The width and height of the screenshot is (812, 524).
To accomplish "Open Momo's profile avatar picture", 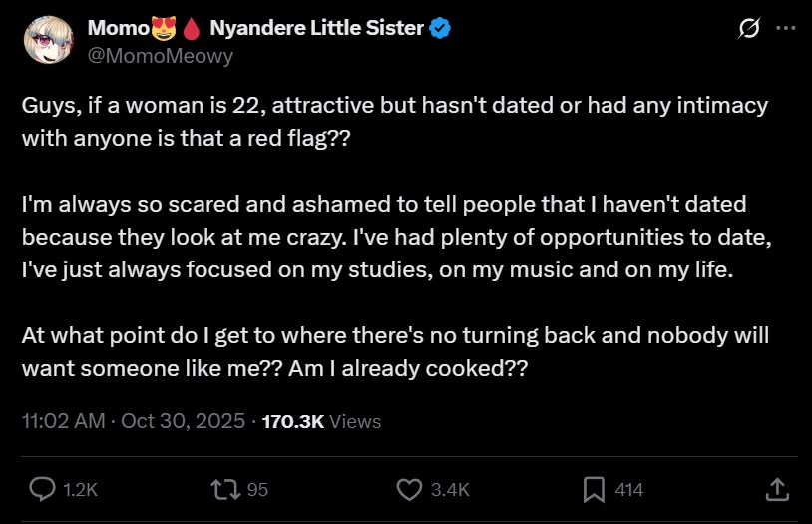I will pyautogui.click(x=45, y=39).
